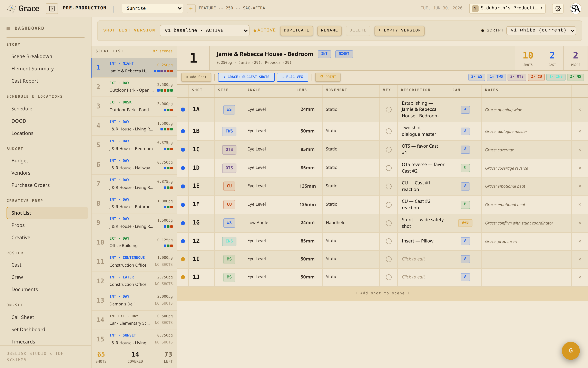Click the Grace logo
This screenshot has height=368, width=588.
(x=23, y=9)
